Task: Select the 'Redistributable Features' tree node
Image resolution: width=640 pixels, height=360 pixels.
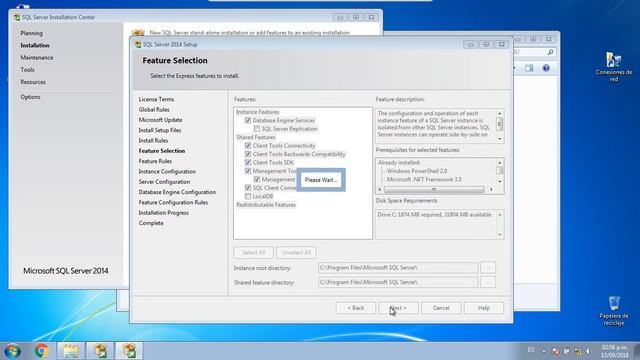Action: [x=266, y=205]
